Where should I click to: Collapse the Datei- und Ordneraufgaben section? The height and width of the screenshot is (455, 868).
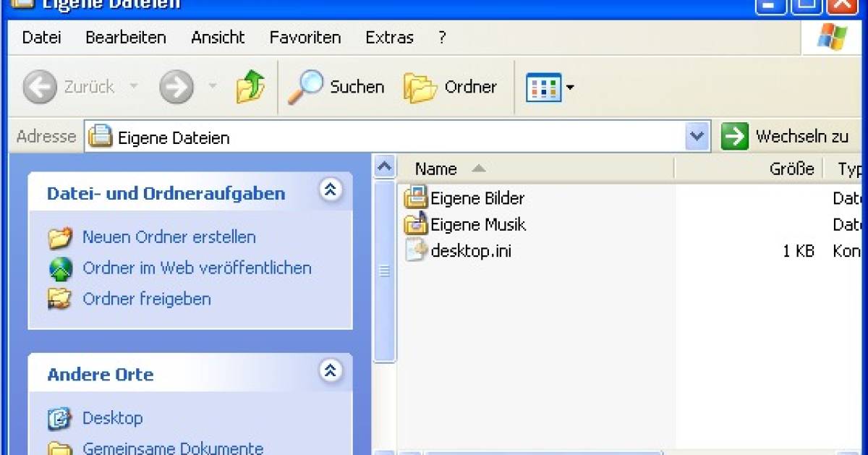(331, 190)
